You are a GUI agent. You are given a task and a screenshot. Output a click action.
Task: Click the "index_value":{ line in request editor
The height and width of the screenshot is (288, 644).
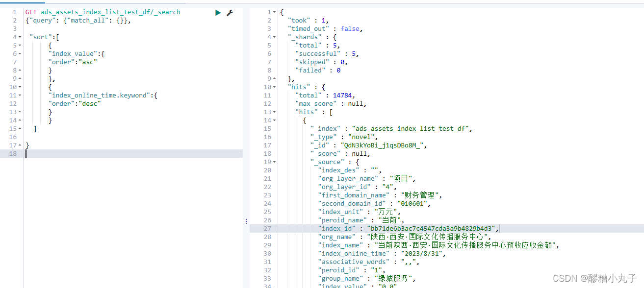tap(77, 54)
